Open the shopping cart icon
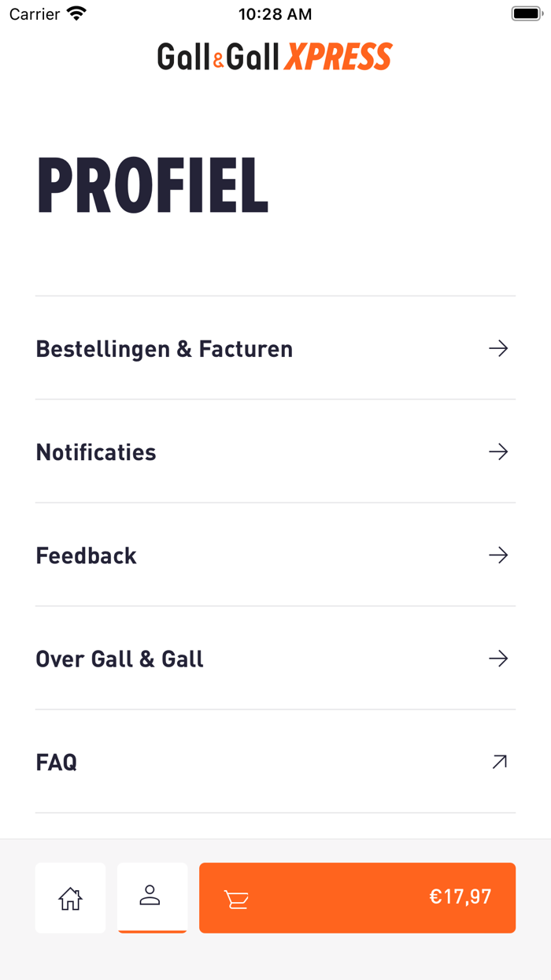 pyautogui.click(x=236, y=899)
